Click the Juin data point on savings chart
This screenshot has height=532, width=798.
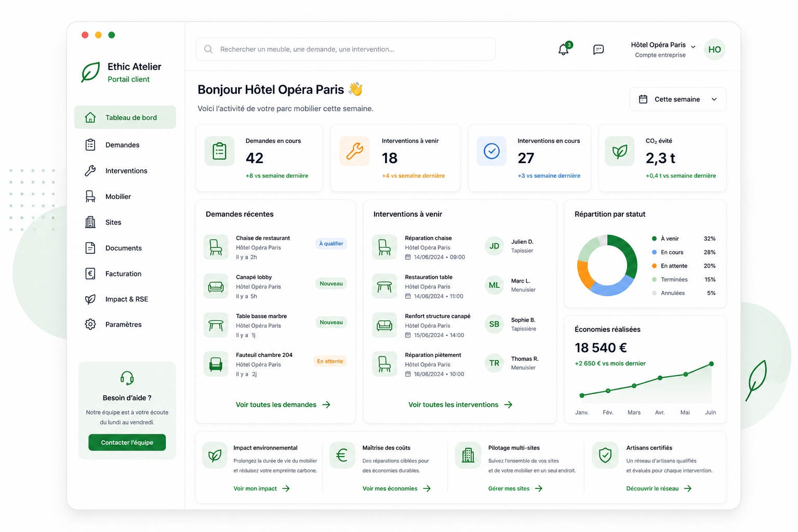(x=711, y=364)
